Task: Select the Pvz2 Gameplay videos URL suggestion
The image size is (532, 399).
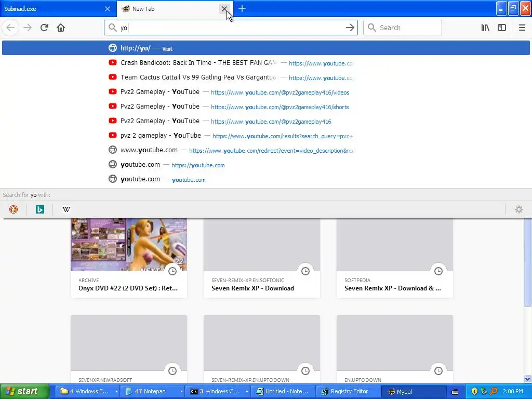Action: pyautogui.click(x=266, y=92)
